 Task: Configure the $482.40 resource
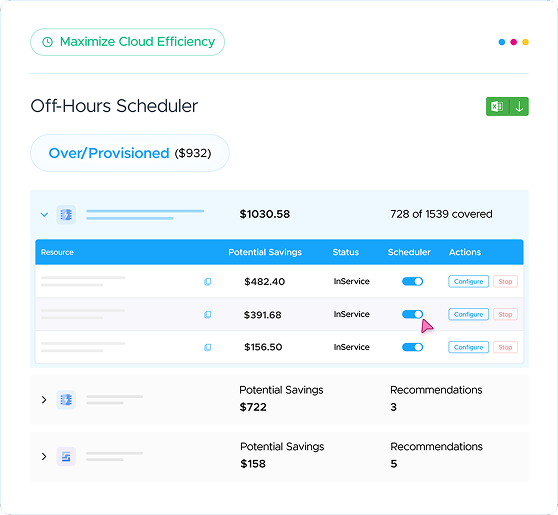(x=468, y=282)
